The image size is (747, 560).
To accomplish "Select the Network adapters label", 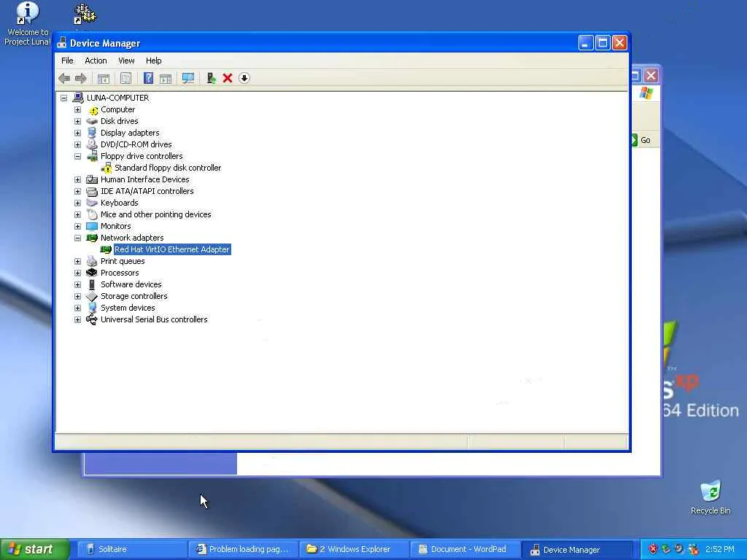I will 132,238.
